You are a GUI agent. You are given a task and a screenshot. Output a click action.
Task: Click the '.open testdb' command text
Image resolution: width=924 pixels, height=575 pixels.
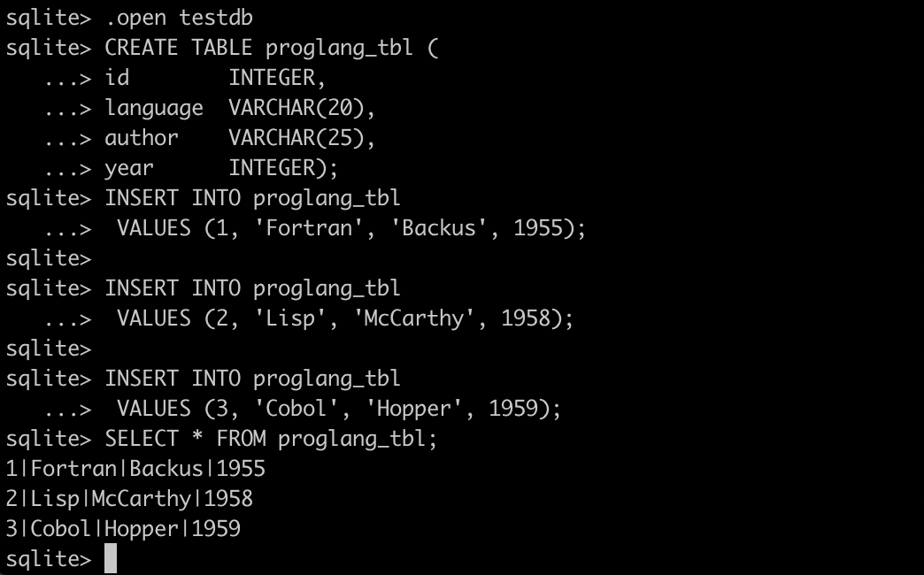point(179,18)
